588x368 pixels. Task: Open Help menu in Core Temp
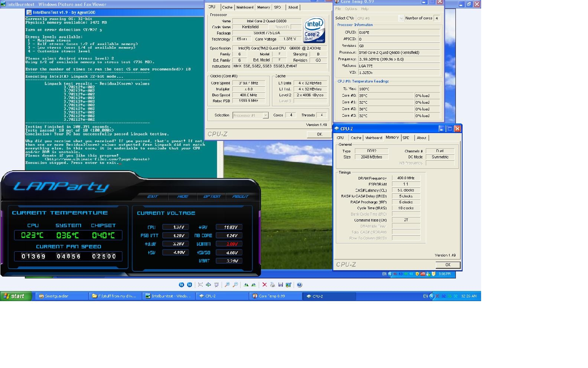(x=365, y=9)
